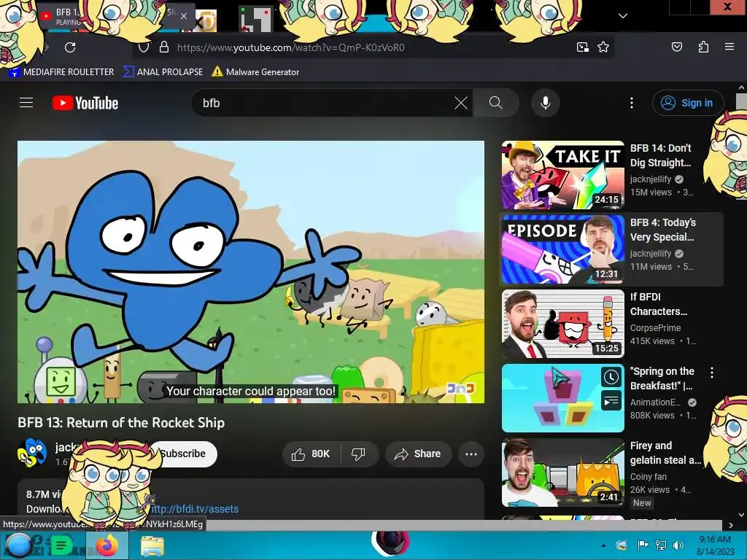Open "If BFDI Characters" video thumbnail
The image size is (747, 560).
point(563,323)
